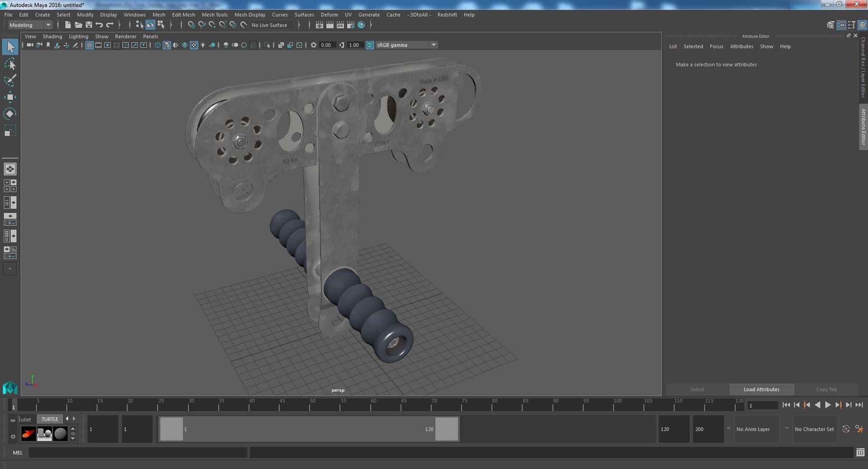Screen dimensions: 868x469
Task: Activate the Lasso select tool
Action: (10, 64)
